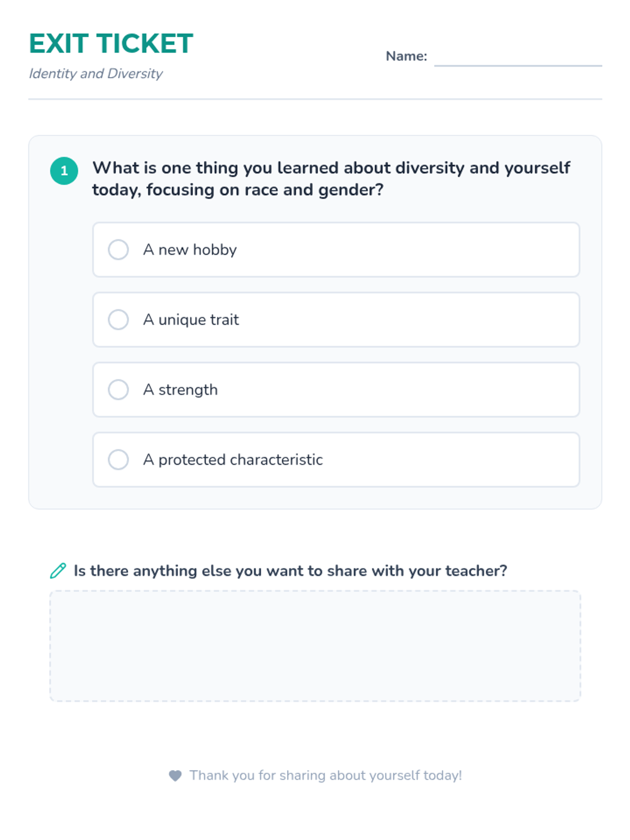Click the EXIT TICKET heading
The height and width of the screenshot is (840, 630).
pyautogui.click(x=111, y=44)
